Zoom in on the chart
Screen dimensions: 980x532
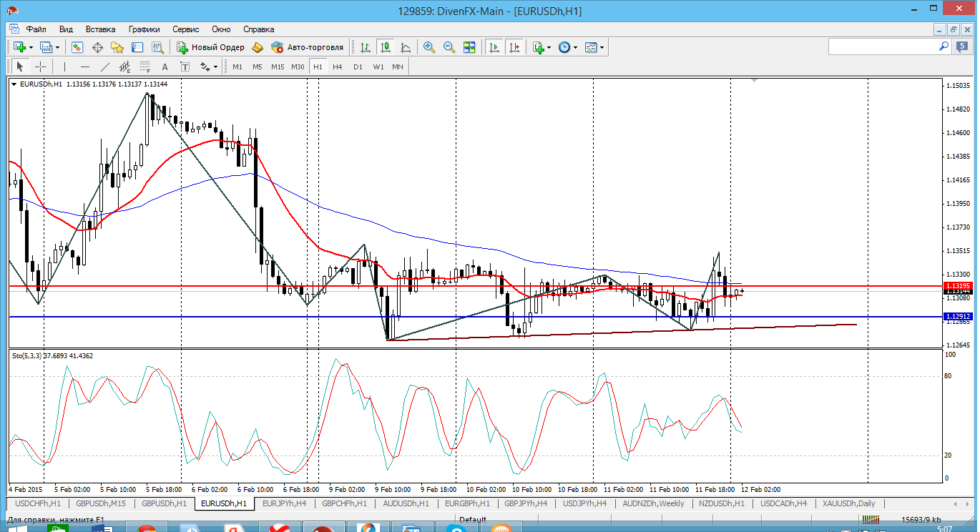[x=429, y=47]
